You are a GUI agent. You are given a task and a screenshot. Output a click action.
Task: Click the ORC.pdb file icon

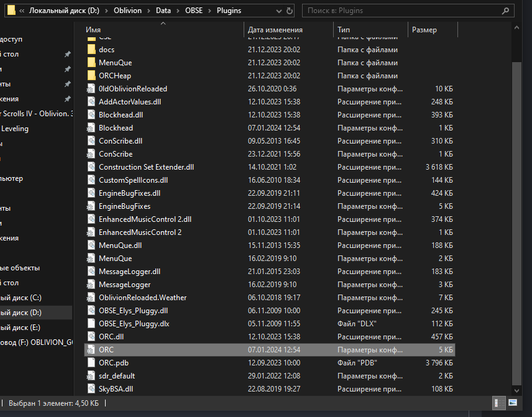click(91, 363)
